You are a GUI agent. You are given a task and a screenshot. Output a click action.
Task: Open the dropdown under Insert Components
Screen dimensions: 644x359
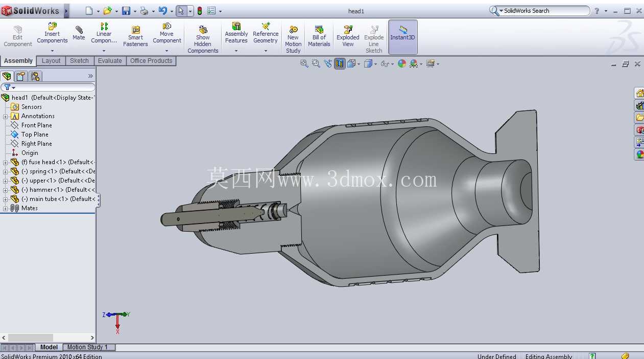52,51
